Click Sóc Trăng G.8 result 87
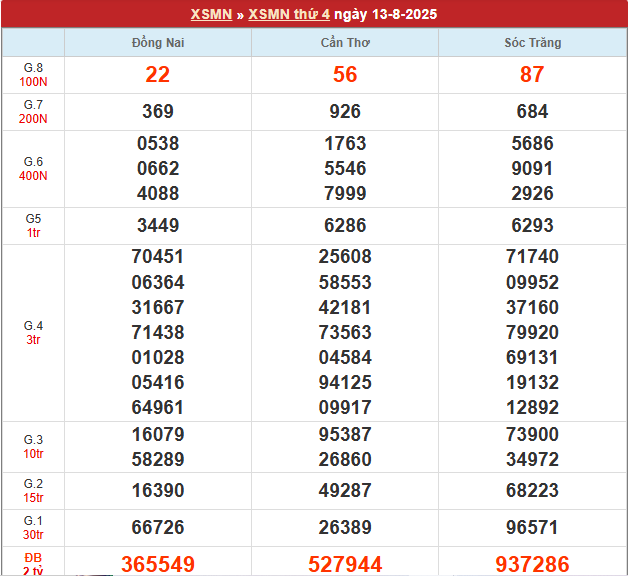The width and height of the screenshot is (628, 576). click(x=532, y=75)
